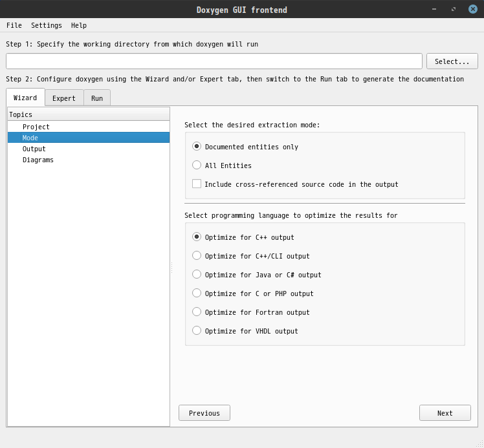Select the Diagrams topic

coord(89,160)
